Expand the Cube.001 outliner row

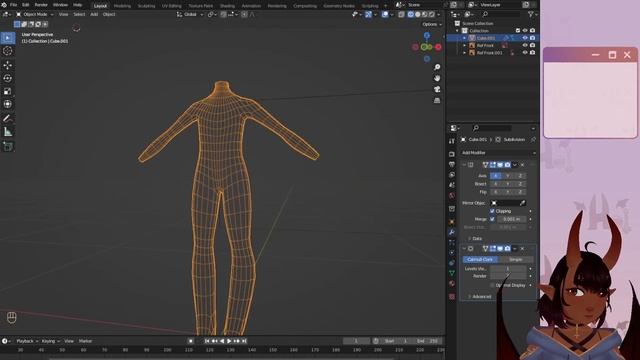464,38
